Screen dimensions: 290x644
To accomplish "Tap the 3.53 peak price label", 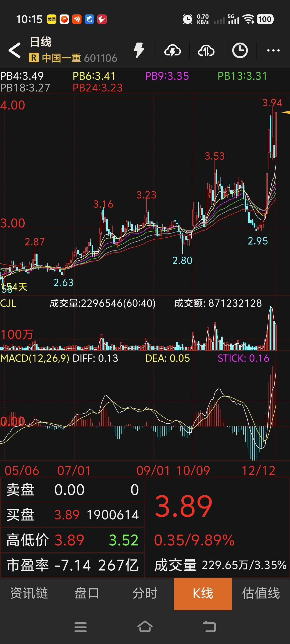I will 215,156.
